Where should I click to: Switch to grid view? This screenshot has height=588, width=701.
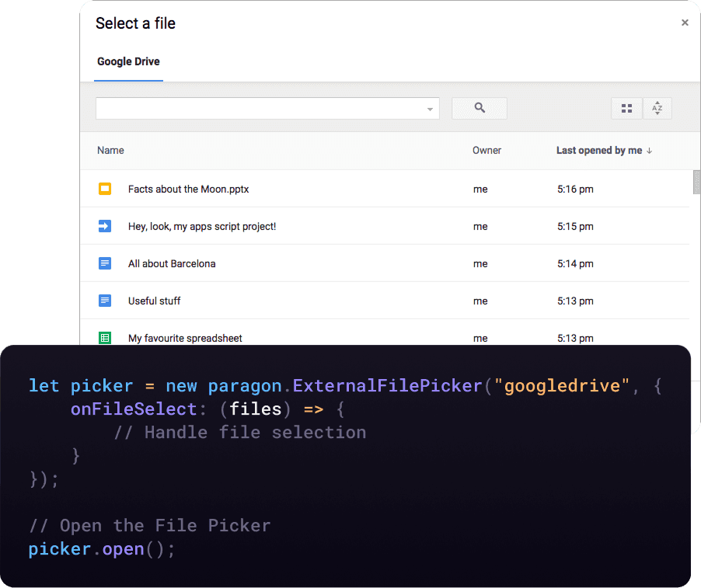pyautogui.click(x=626, y=108)
